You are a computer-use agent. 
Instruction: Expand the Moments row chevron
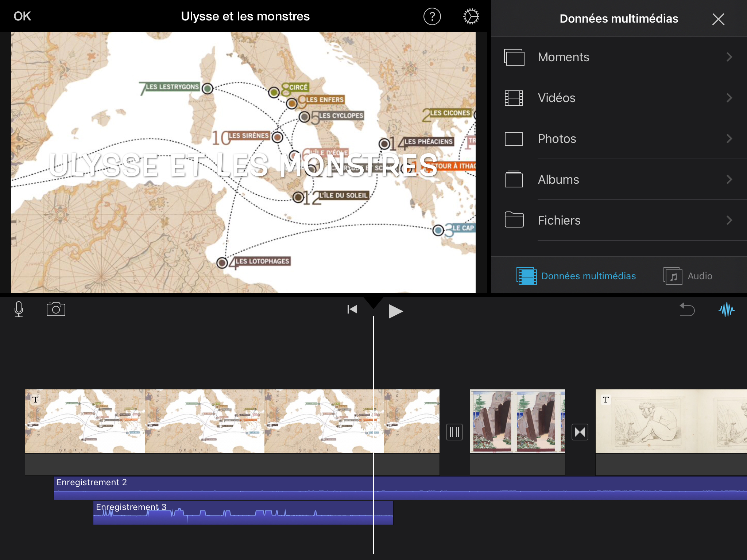coord(729,57)
